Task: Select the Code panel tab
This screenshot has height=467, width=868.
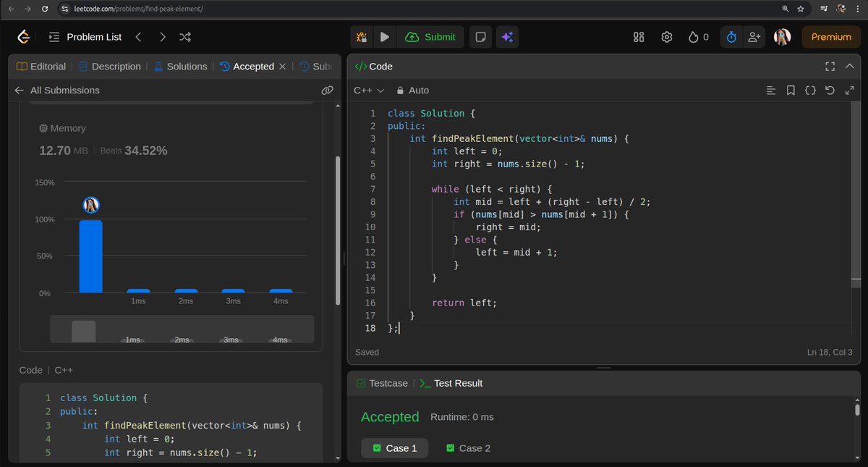Action: (374, 67)
